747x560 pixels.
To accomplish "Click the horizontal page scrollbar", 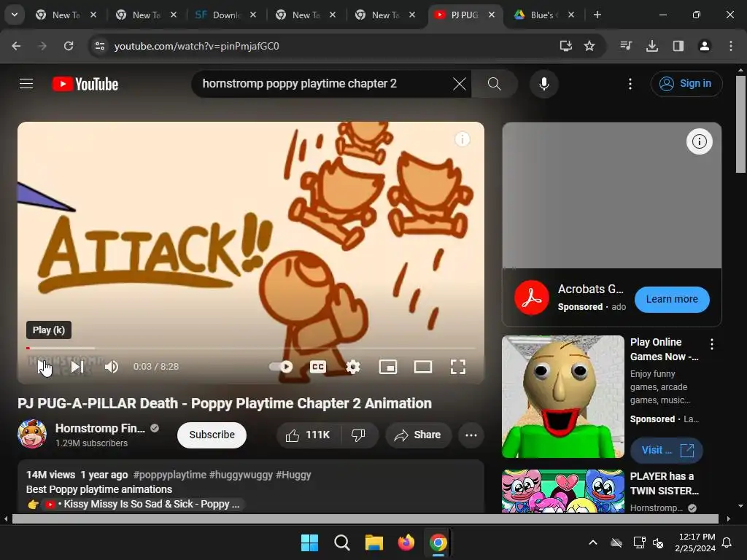I will tap(365, 518).
